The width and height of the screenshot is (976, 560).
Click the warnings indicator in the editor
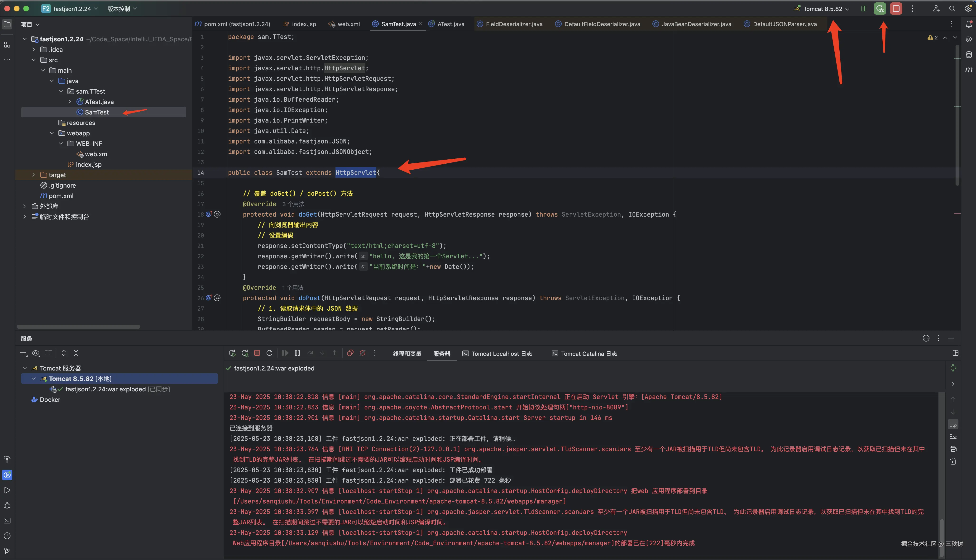pyautogui.click(x=933, y=37)
